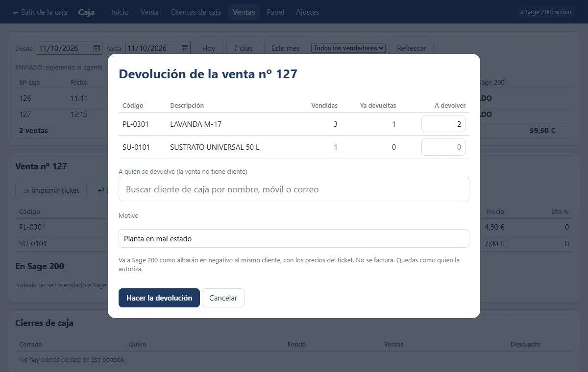Click the Caja brand title
Viewport: 588px width, 372px height.
[86, 12]
